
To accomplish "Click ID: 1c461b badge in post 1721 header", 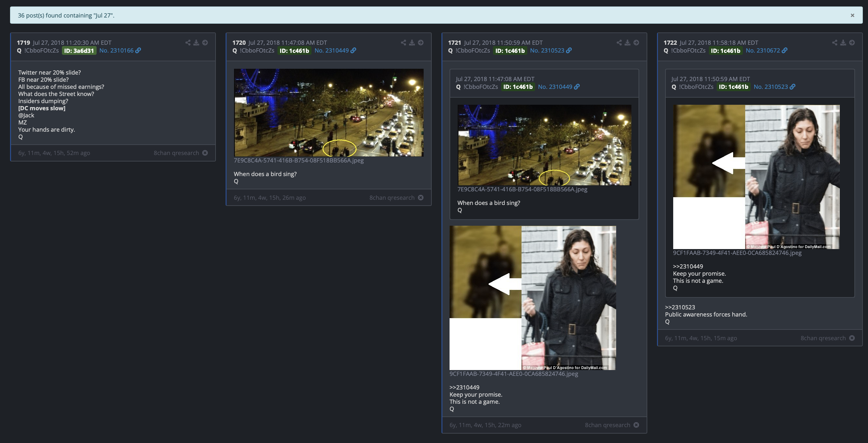I will click(510, 51).
